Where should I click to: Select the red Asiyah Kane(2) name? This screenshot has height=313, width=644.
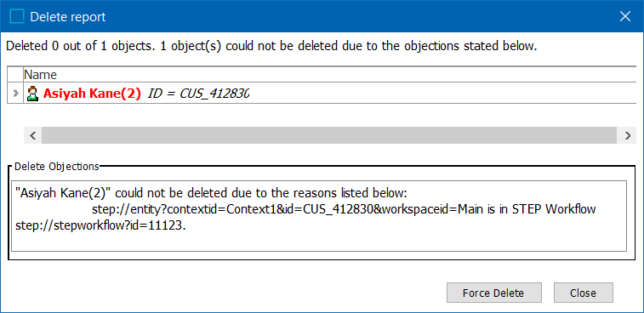point(93,94)
